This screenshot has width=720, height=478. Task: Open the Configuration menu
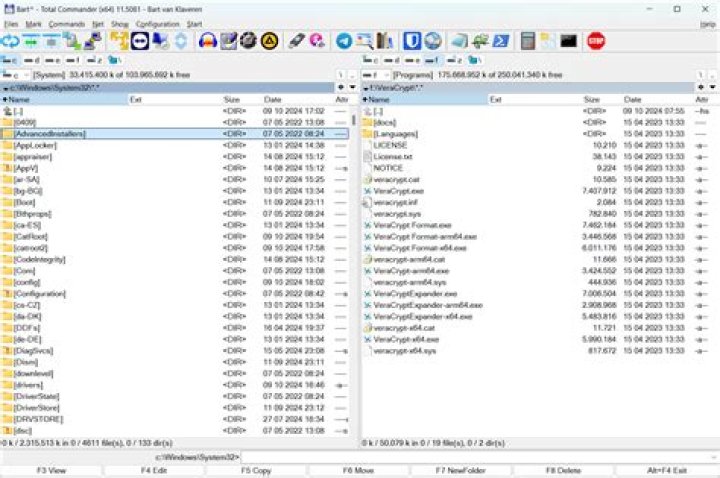[x=158, y=24]
